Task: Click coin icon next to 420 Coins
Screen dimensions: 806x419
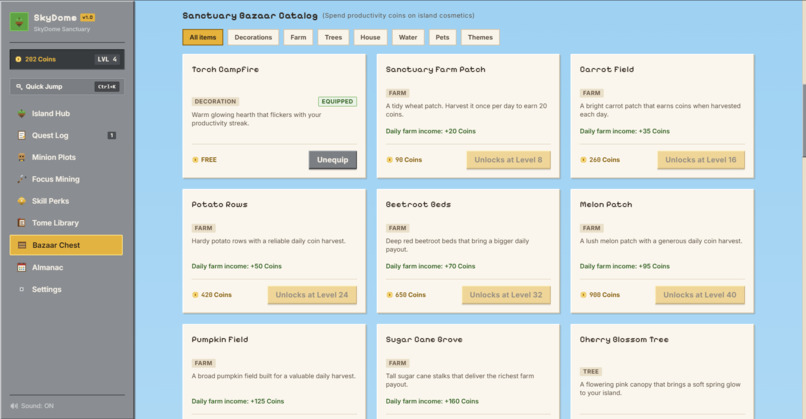Action: [195, 295]
